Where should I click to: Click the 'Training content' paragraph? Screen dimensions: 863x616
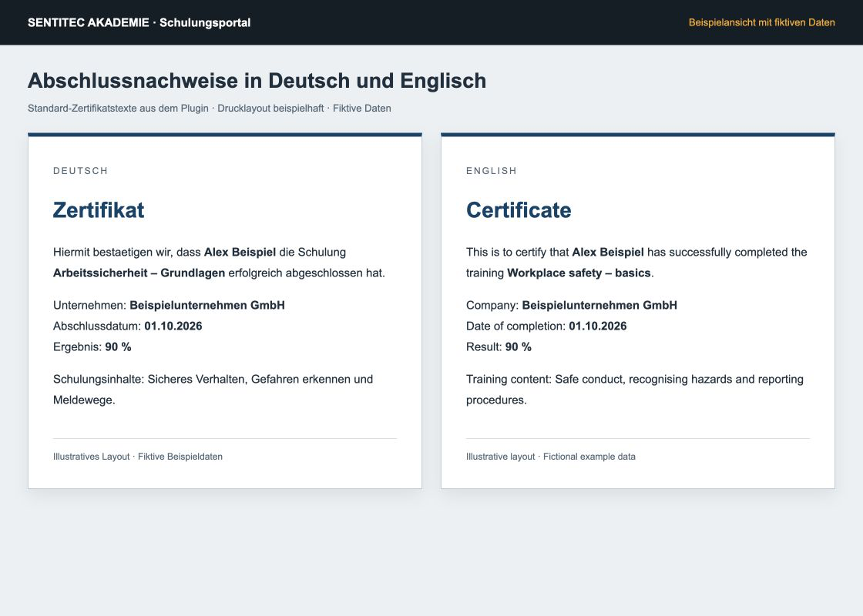635,390
